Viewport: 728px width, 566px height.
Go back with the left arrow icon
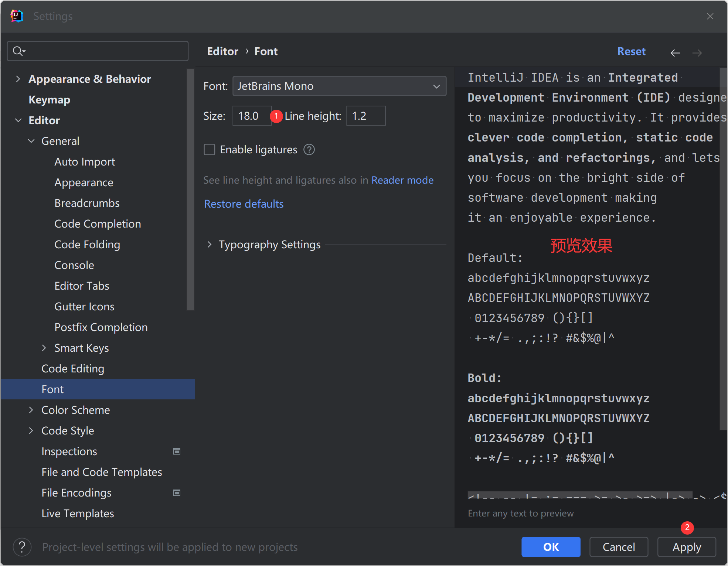pyautogui.click(x=675, y=53)
